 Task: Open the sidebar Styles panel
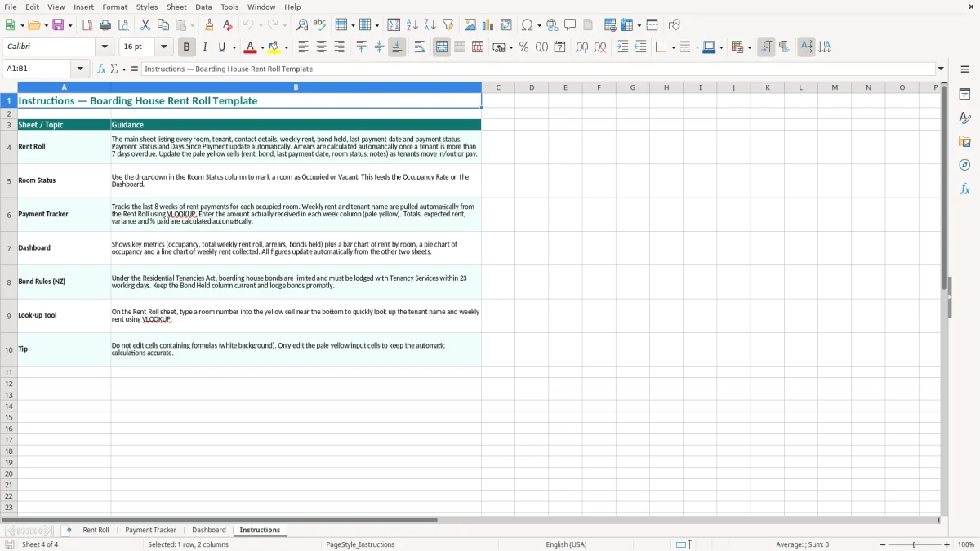(964, 118)
